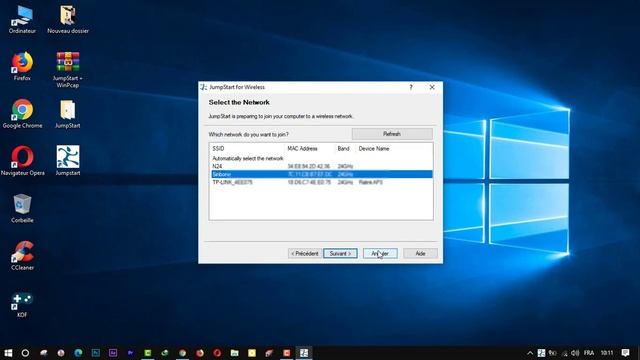Image resolution: width=640 pixels, height=360 pixels.
Task: Select the Google Chrome desktop shortcut
Action: click(x=22, y=113)
